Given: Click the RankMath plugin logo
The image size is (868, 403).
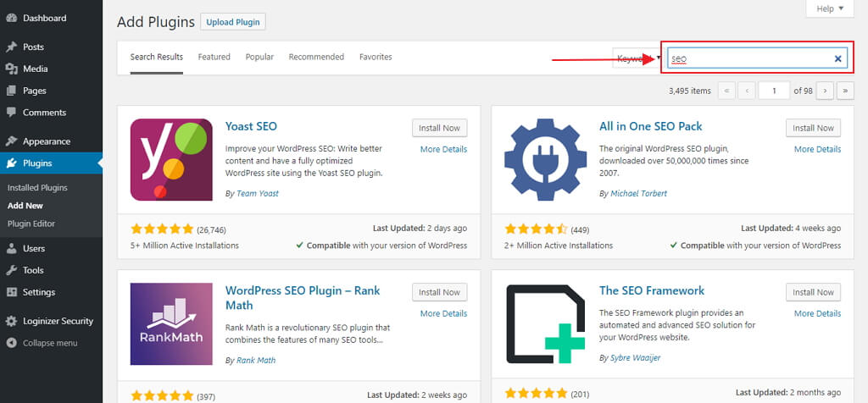Looking at the screenshot, I should [171, 324].
